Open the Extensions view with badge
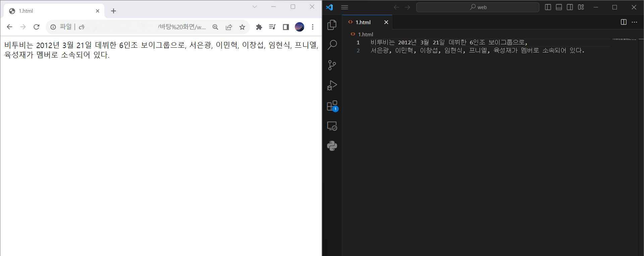This screenshot has height=256, width=644. 332,106
